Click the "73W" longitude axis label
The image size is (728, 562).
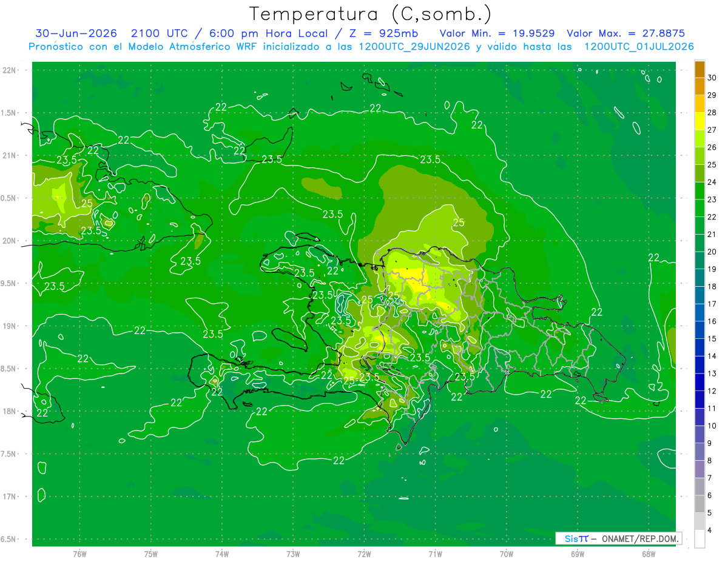click(x=293, y=554)
